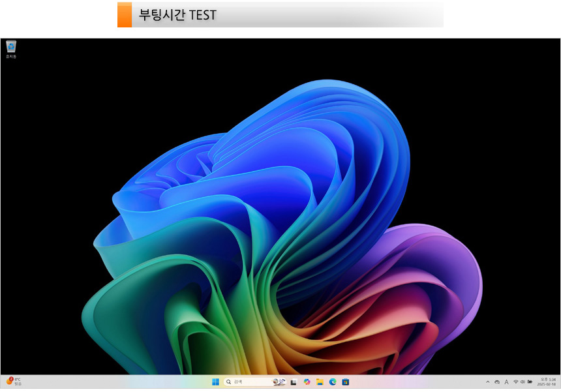Open File Explorer from the taskbar
This screenshot has height=392, width=561.
(x=320, y=382)
